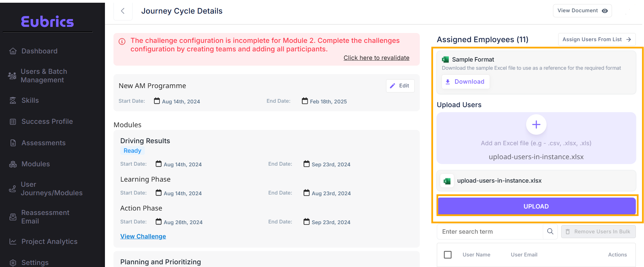Screen dimensions: 644x267
Task: Open Modules sidebar item
Action: click(35, 164)
